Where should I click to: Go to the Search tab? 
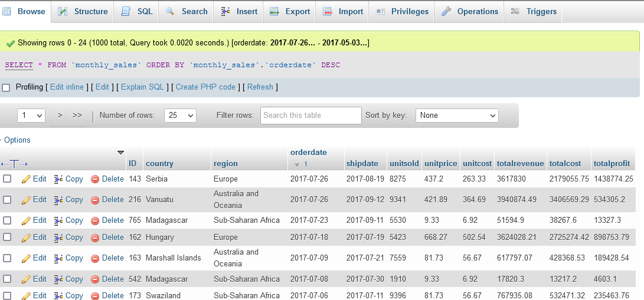tap(187, 11)
